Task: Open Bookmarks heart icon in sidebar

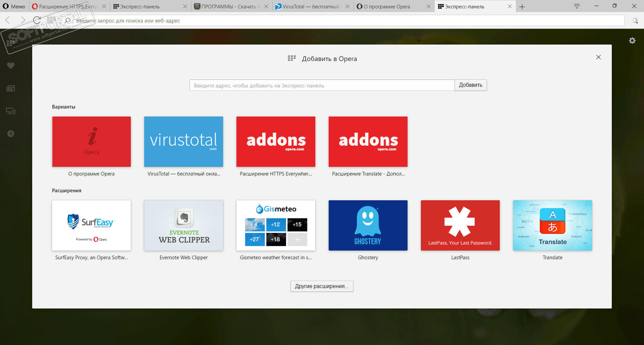Action: coord(11,66)
